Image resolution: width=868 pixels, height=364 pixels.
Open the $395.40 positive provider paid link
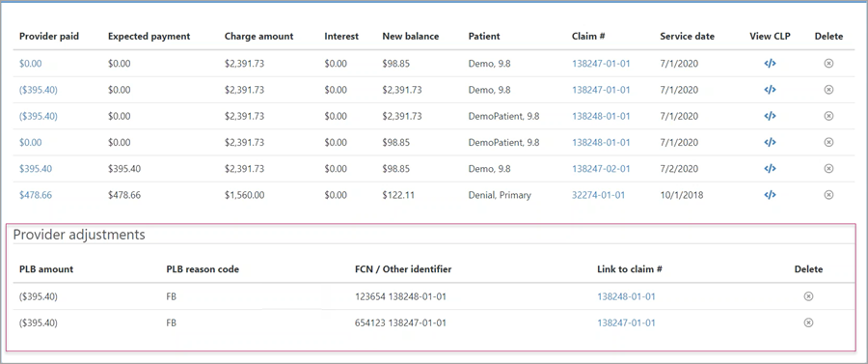coord(36,168)
